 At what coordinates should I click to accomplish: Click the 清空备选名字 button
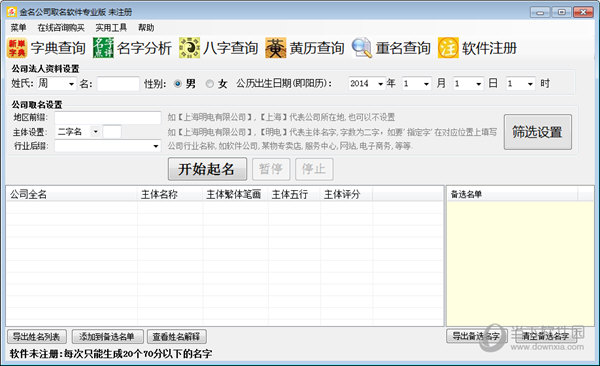(x=546, y=336)
